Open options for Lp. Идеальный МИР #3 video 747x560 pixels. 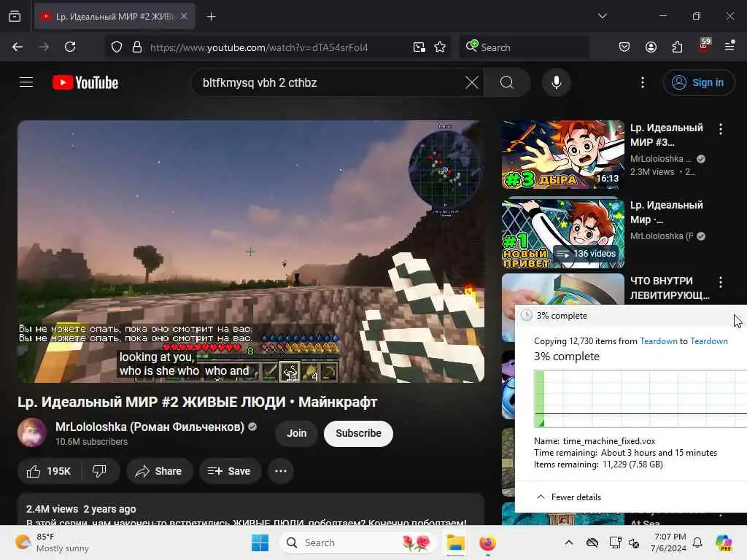(x=720, y=128)
